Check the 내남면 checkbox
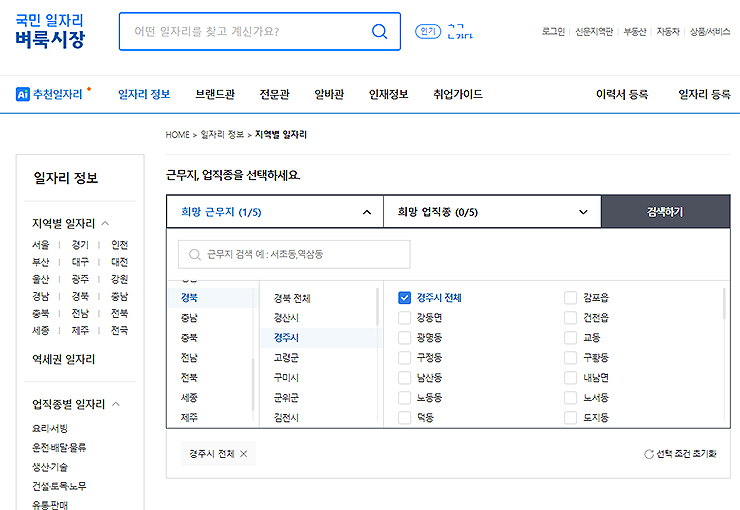This screenshot has height=510, width=740. tap(571, 377)
